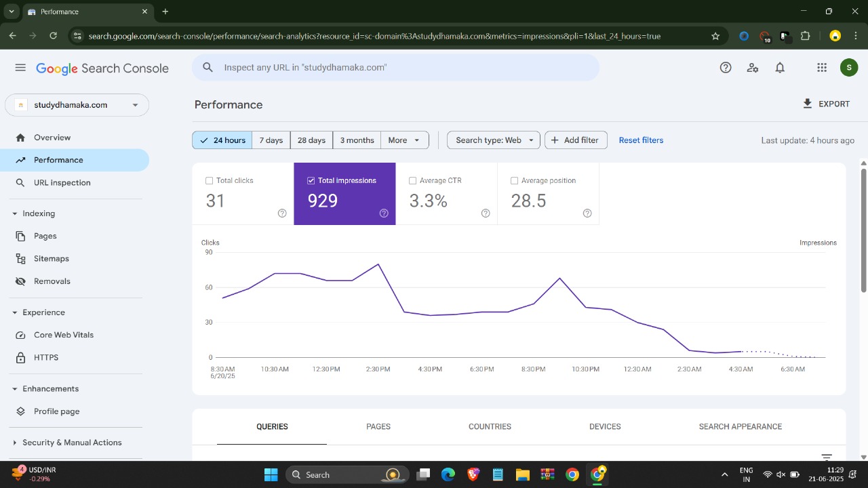
Task: Show hidden system tray icons
Action: 724,474
